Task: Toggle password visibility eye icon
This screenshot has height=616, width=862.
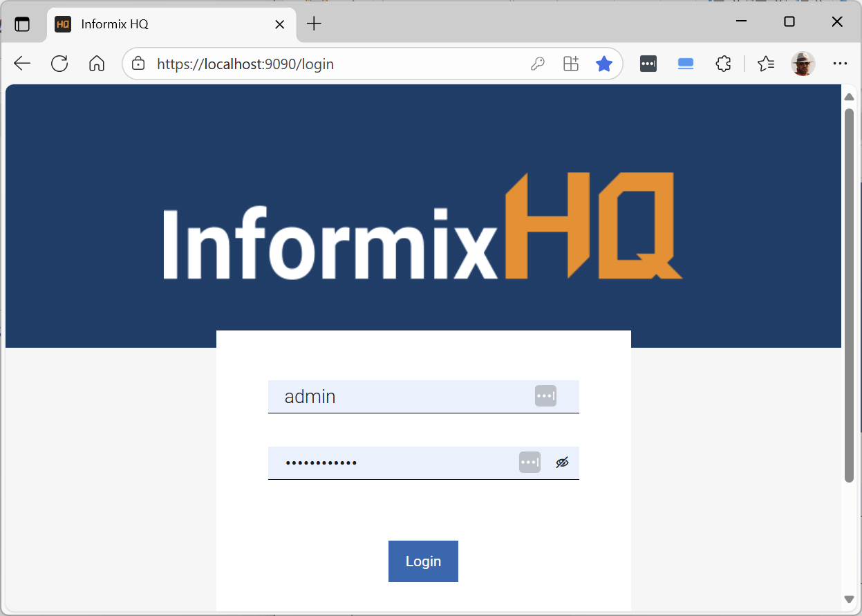Action: [562, 463]
